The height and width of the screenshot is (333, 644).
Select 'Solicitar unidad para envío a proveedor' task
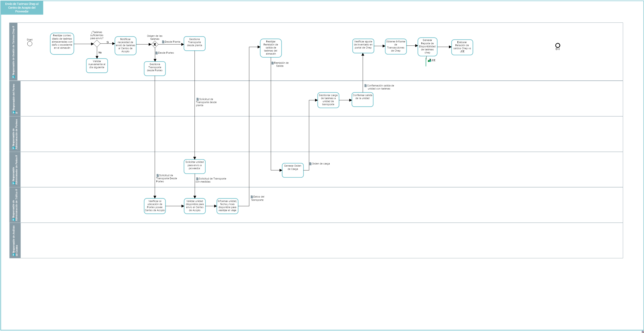(195, 167)
